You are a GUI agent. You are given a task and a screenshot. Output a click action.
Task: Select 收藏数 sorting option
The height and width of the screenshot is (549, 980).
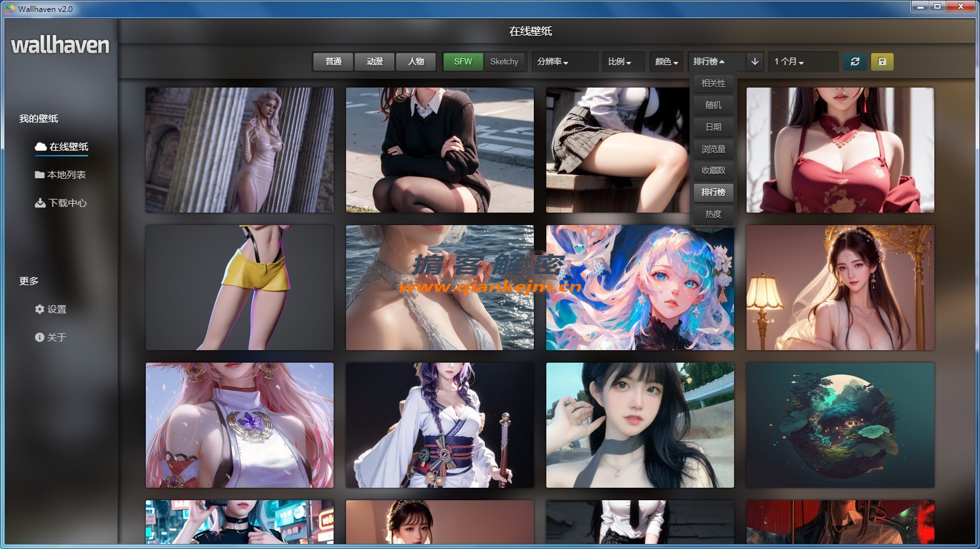(713, 170)
